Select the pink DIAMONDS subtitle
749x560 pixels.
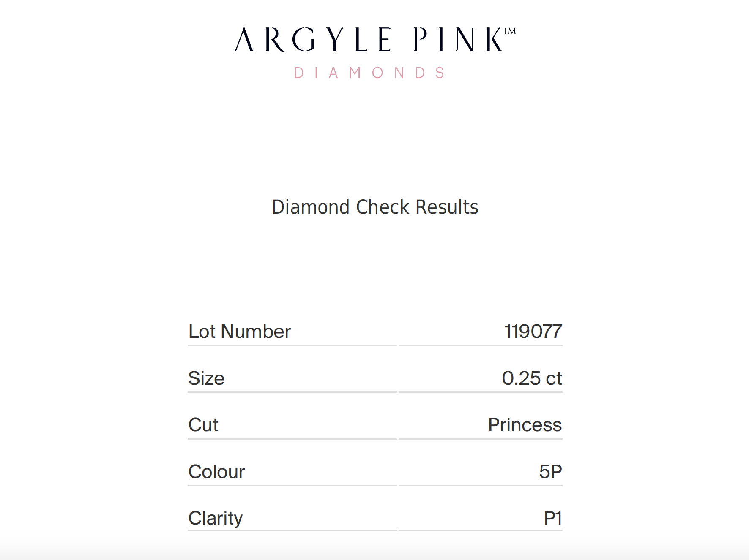pyautogui.click(x=369, y=73)
